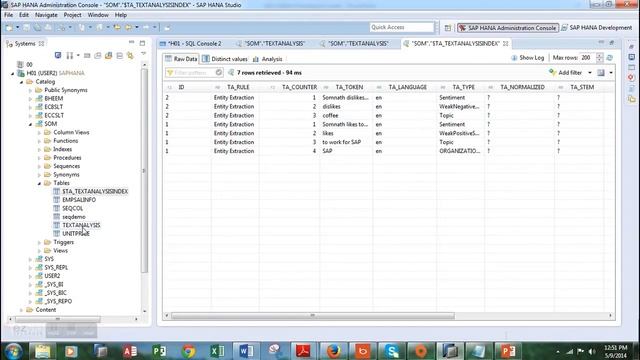Open the File menu
The image size is (640, 360).
click(x=9, y=15)
